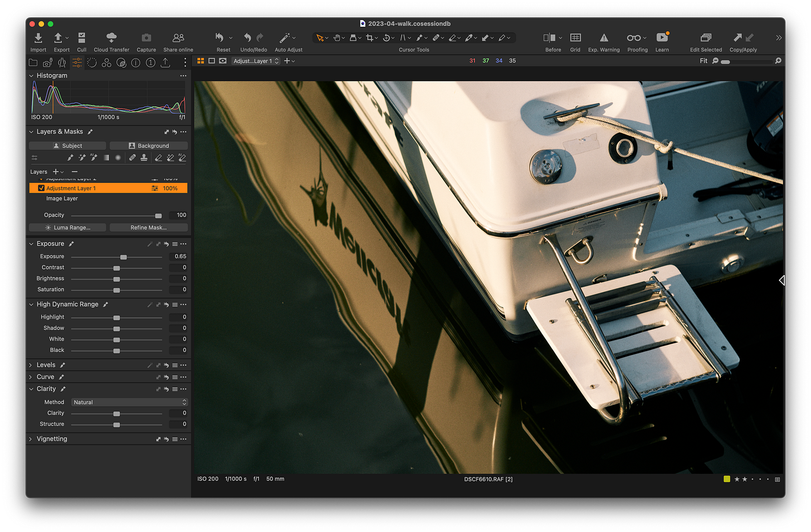The width and height of the screenshot is (811, 532).
Task: Select the Radial gradient mask tool
Action: 118,158
